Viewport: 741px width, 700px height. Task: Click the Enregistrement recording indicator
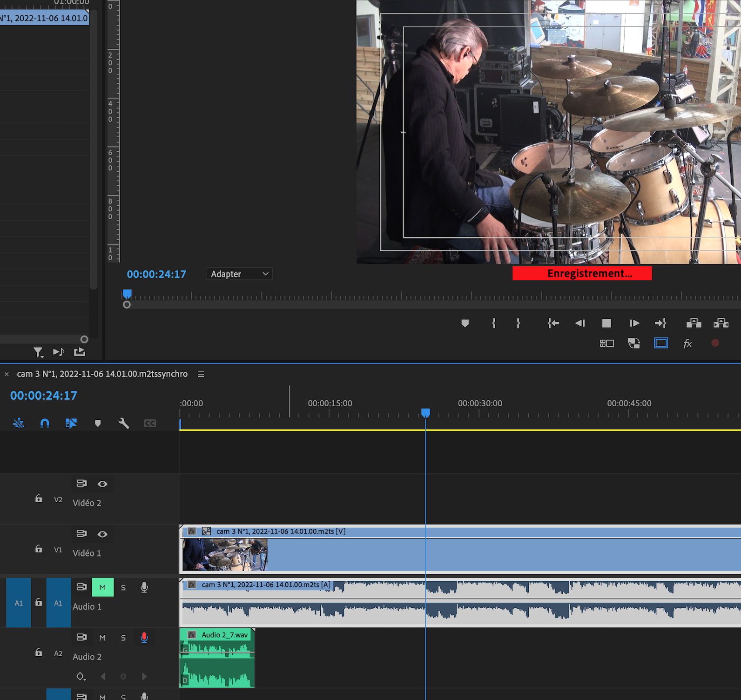click(x=582, y=273)
